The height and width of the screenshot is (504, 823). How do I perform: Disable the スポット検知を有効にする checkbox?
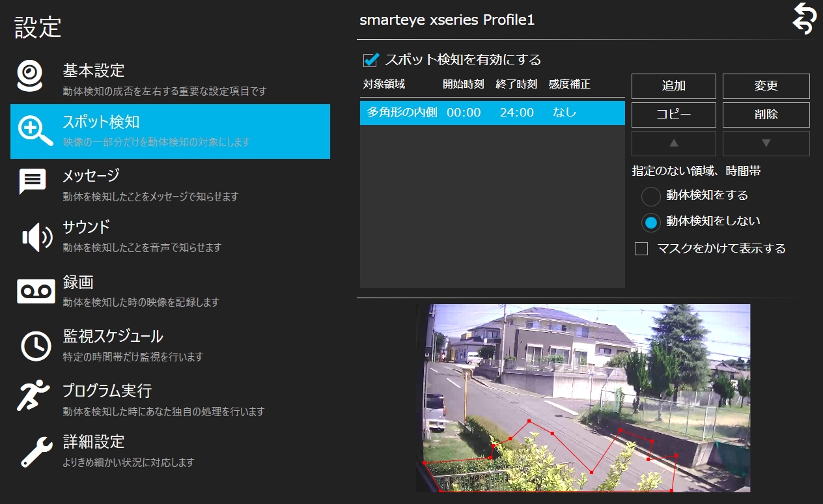[371, 61]
